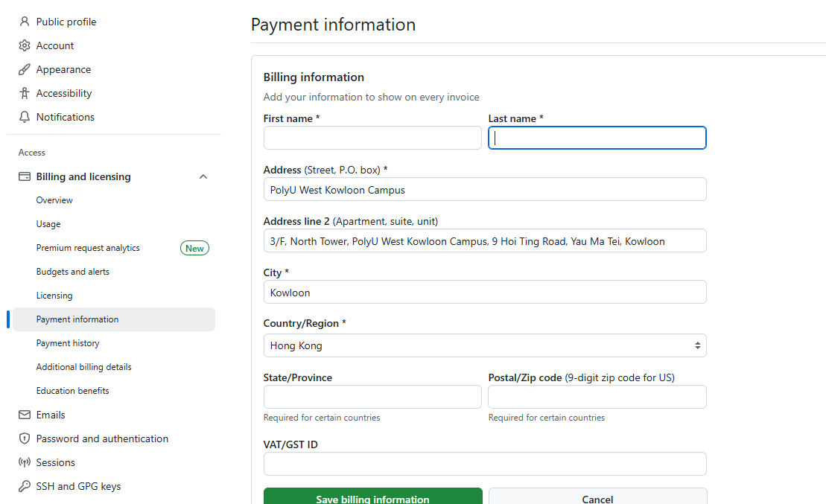Screen dimensions: 826x504
Task: Click the VAT/GST ID text field
Action: pos(484,464)
